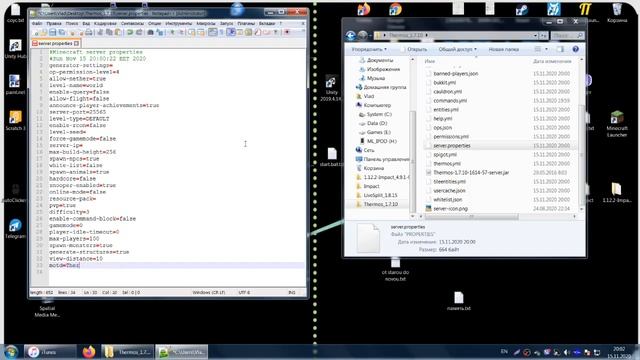Click the New file icon in Notepad++ toolbar
Screen dimensions: 640x360
click(36, 32)
